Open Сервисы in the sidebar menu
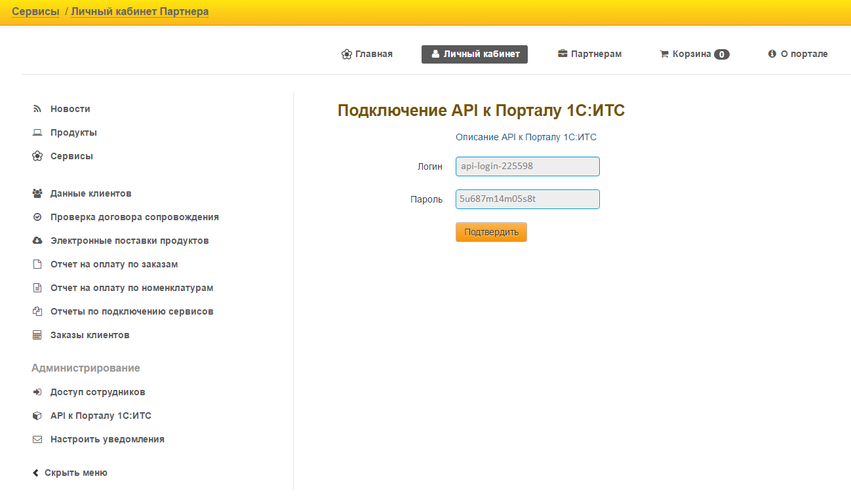The height and width of the screenshot is (504, 851). tap(71, 156)
